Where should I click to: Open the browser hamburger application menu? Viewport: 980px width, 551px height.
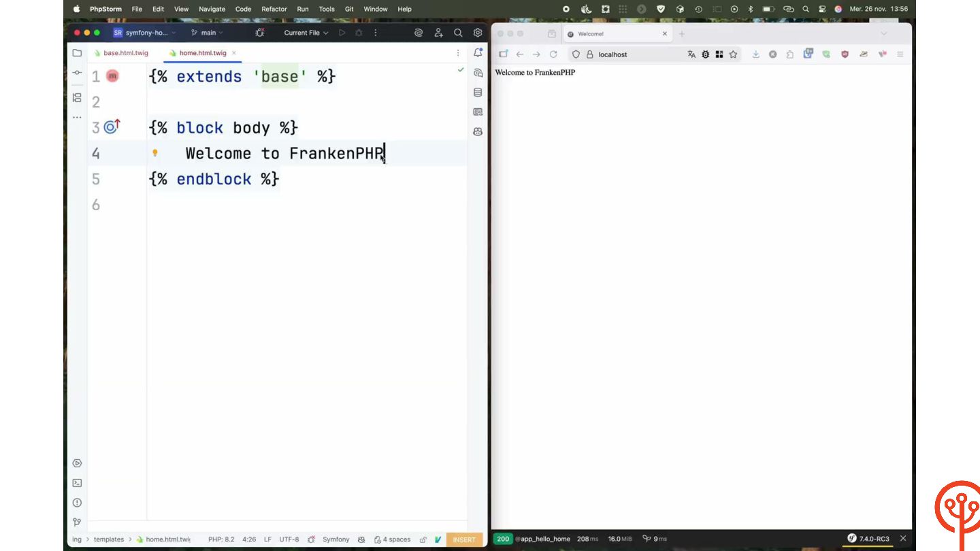click(900, 54)
